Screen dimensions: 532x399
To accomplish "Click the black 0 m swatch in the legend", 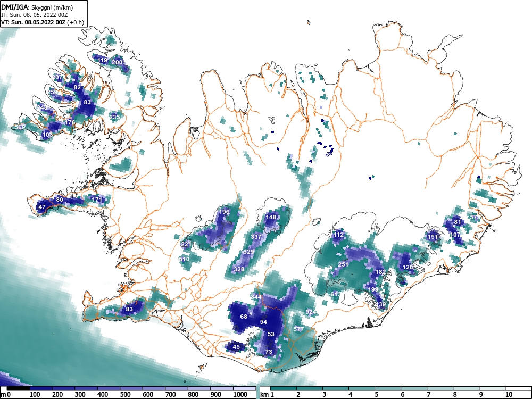I will 19,388.
